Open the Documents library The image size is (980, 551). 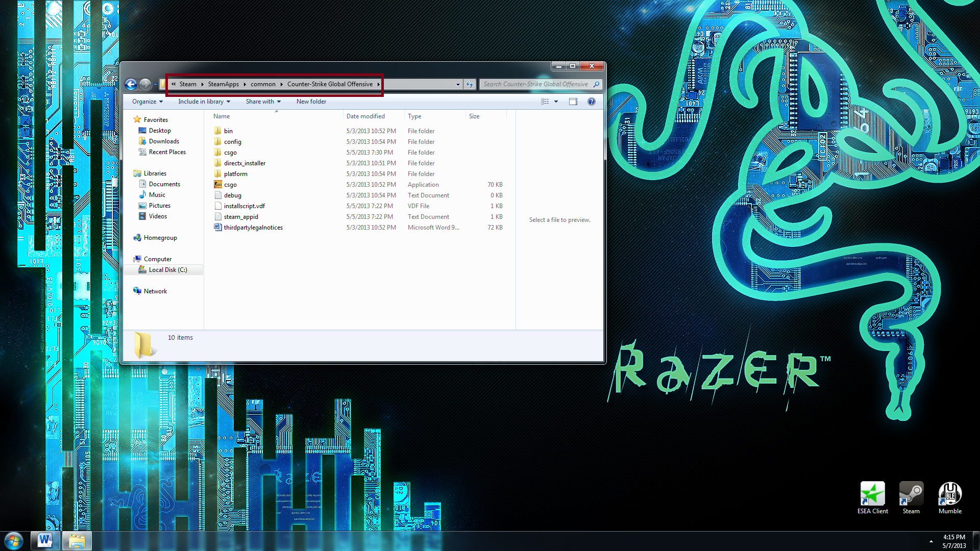coord(164,184)
